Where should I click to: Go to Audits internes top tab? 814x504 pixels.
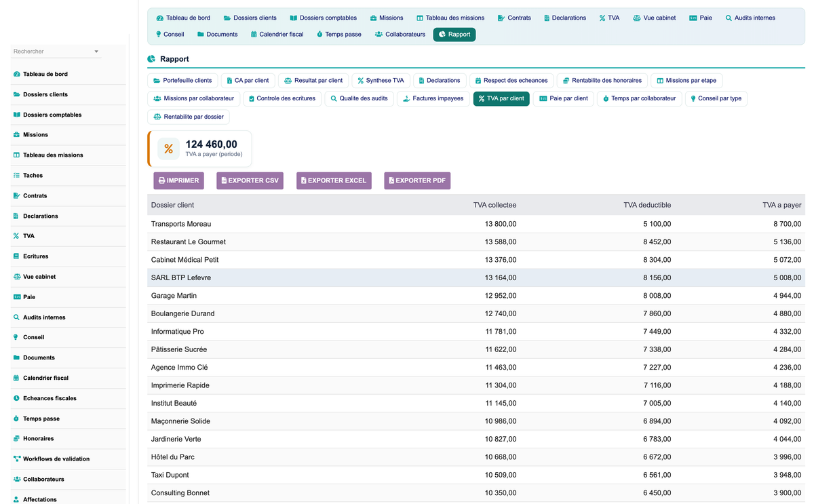pyautogui.click(x=750, y=18)
